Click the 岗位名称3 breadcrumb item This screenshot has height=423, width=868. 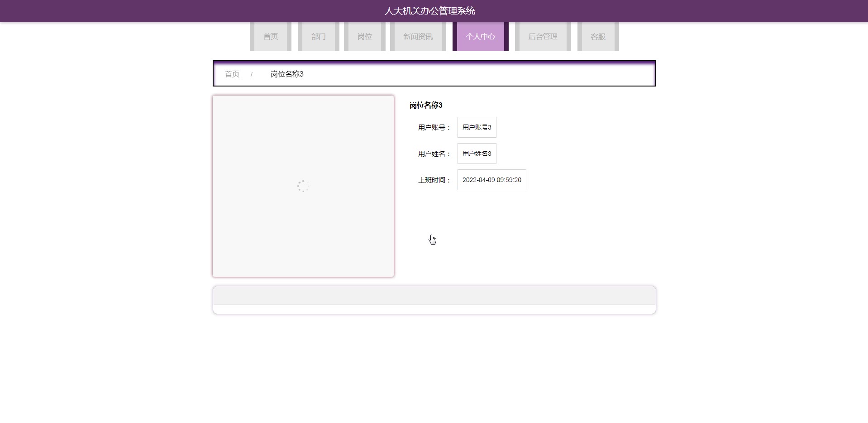pyautogui.click(x=287, y=74)
